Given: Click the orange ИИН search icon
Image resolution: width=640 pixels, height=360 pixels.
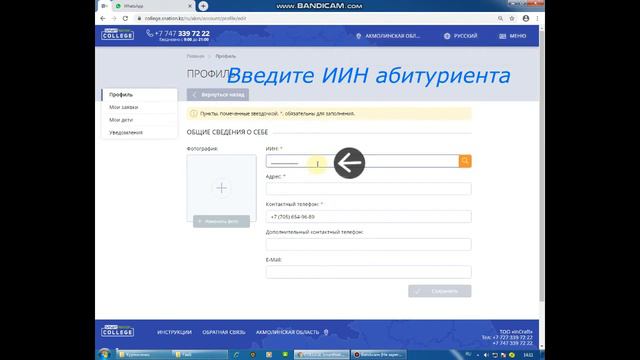Looking at the screenshot, I should [x=465, y=161].
